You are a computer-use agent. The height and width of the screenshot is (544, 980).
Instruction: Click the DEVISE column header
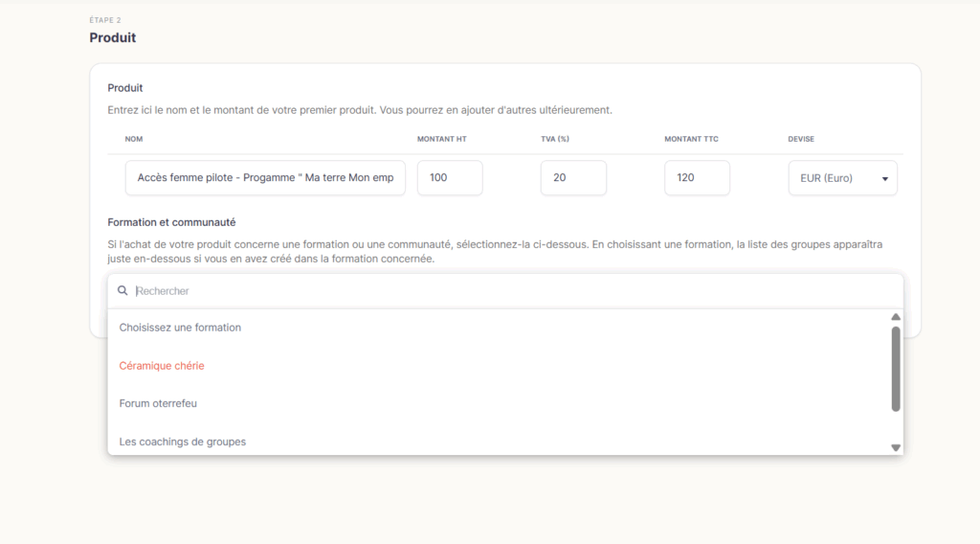[x=801, y=139]
